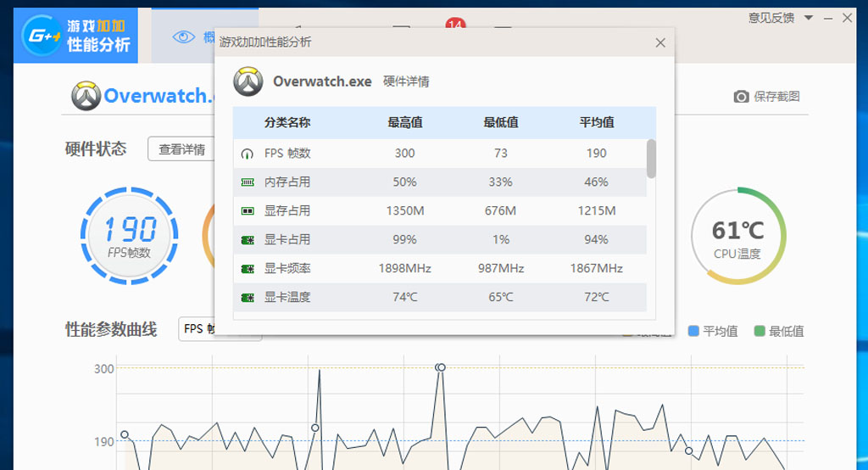Screen dimensions: 868x470
Task: Select the eye overview tab icon
Action: pyautogui.click(x=183, y=37)
